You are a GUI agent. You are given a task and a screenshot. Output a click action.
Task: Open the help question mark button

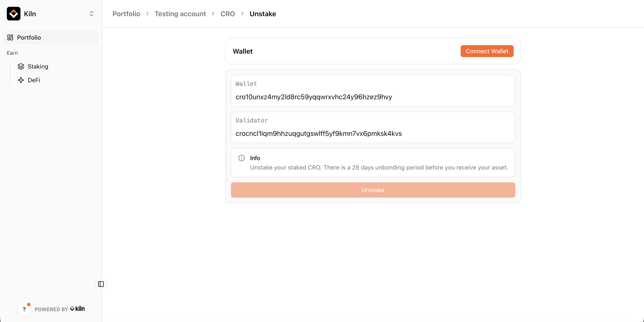coord(24,309)
